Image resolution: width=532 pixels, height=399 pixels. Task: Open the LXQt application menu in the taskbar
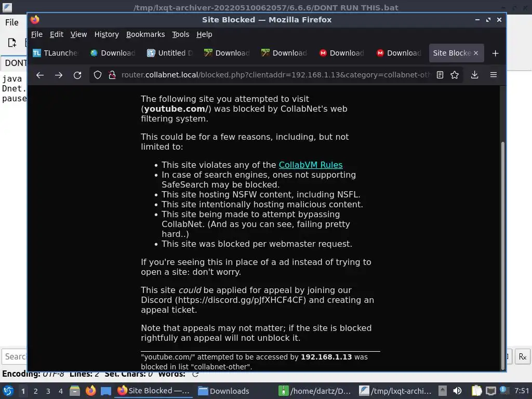[8, 391]
